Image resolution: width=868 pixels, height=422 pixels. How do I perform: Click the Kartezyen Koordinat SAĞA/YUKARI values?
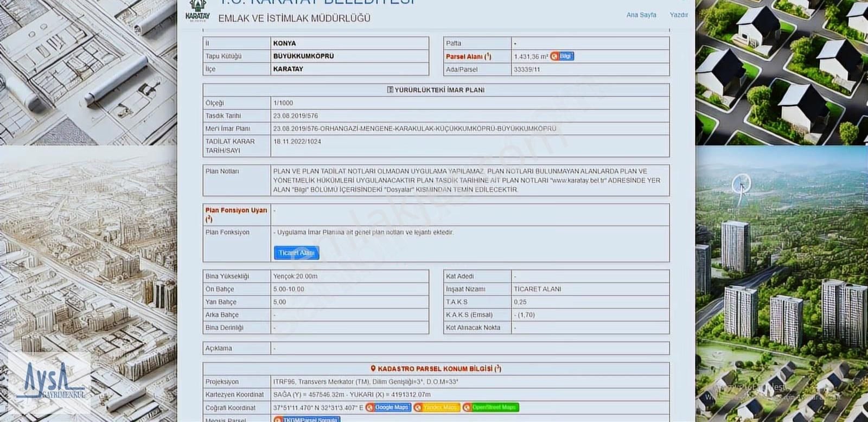pos(352,395)
